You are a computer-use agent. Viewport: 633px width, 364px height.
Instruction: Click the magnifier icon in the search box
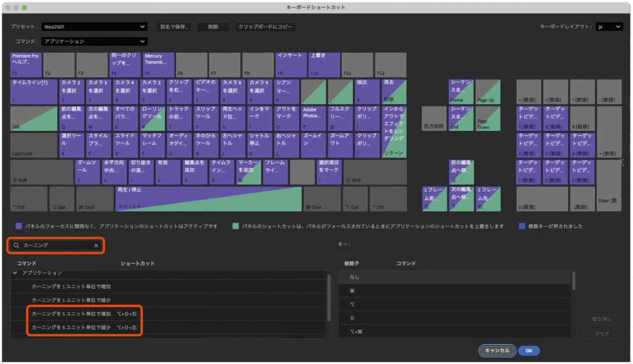(x=16, y=245)
